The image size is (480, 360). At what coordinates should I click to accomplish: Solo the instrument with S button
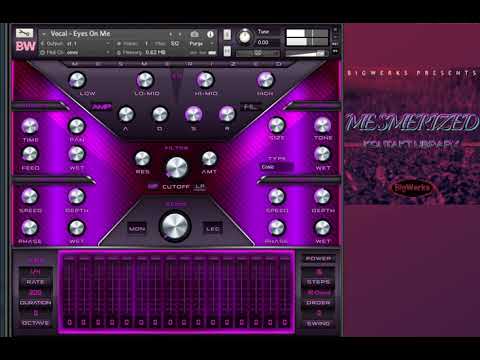click(x=227, y=34)
